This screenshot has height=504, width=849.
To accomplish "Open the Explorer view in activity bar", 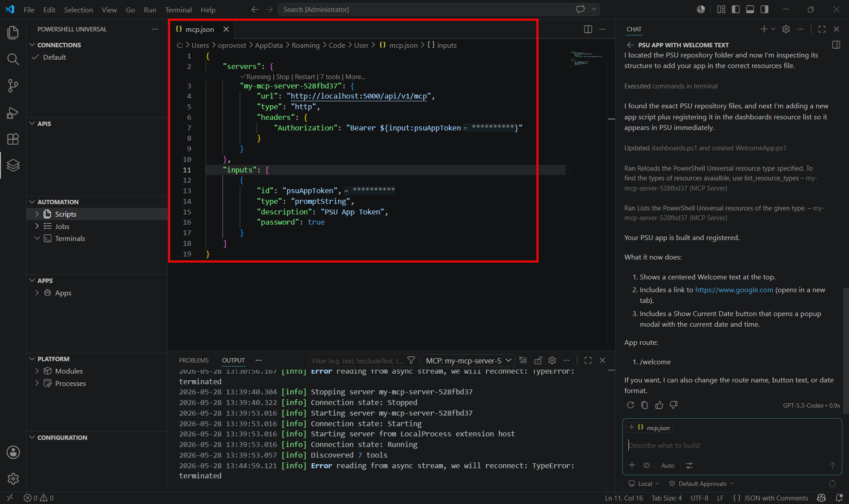I will [x=13, y=32].
